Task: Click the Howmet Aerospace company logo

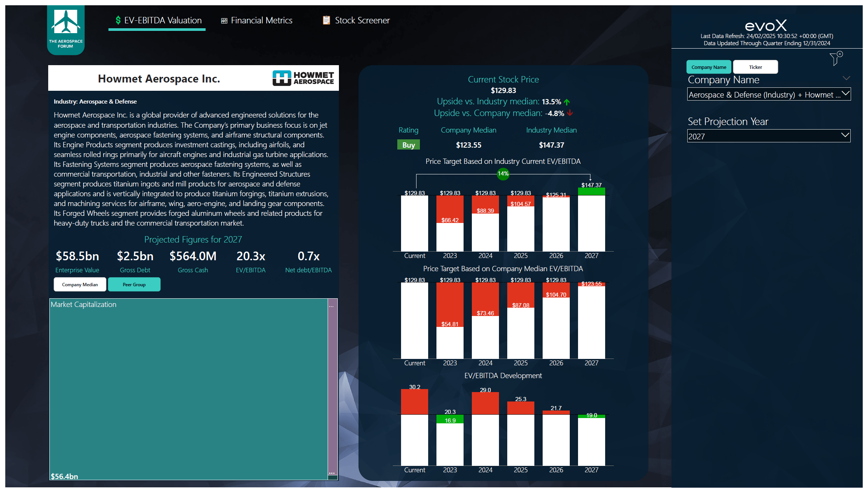Action: click(304, 78)
